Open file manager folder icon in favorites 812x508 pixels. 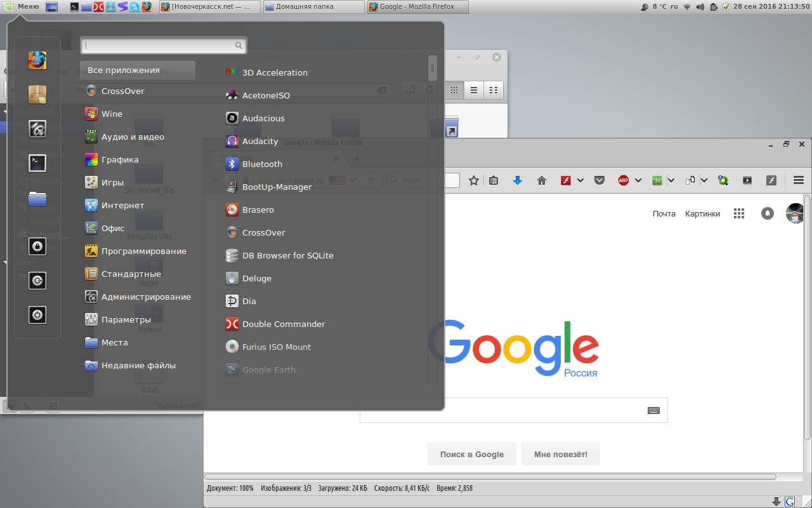pos(37,199)
